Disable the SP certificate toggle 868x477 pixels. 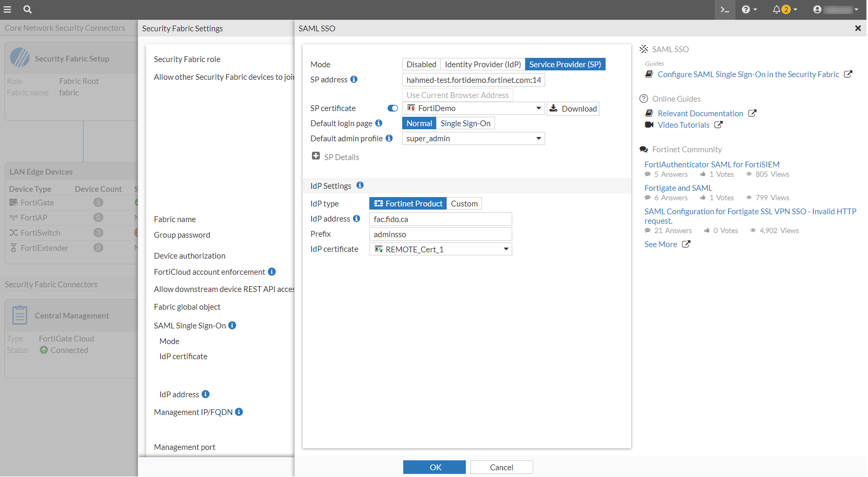point(393,108)
